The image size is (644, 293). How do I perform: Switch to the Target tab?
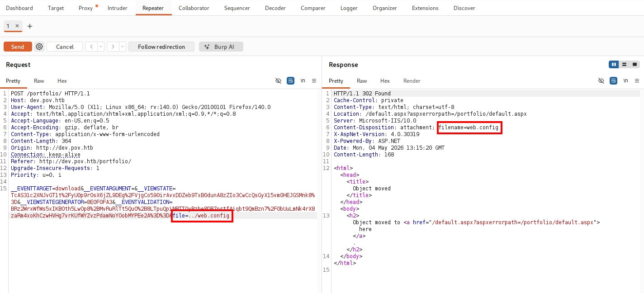click(56, 8)
